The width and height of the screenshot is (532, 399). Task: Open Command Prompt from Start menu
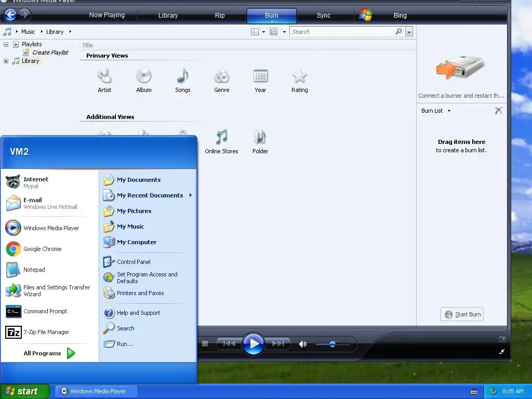(50, 311)
